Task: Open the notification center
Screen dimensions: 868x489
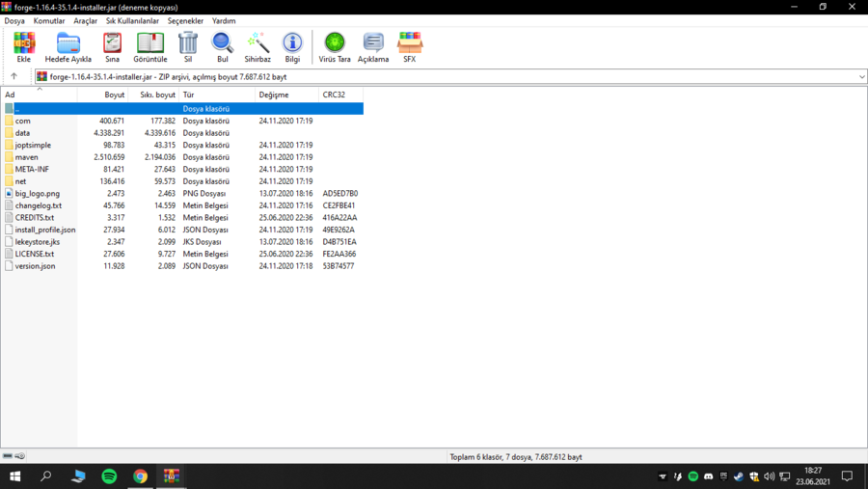Action: point(847,476)
